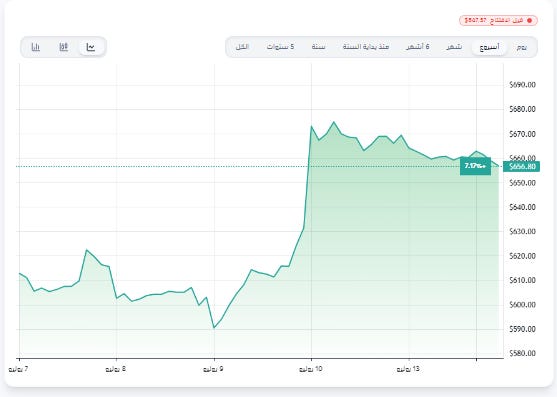
Task: Click the $600.00 axis label
Action: tap(522, 305)
